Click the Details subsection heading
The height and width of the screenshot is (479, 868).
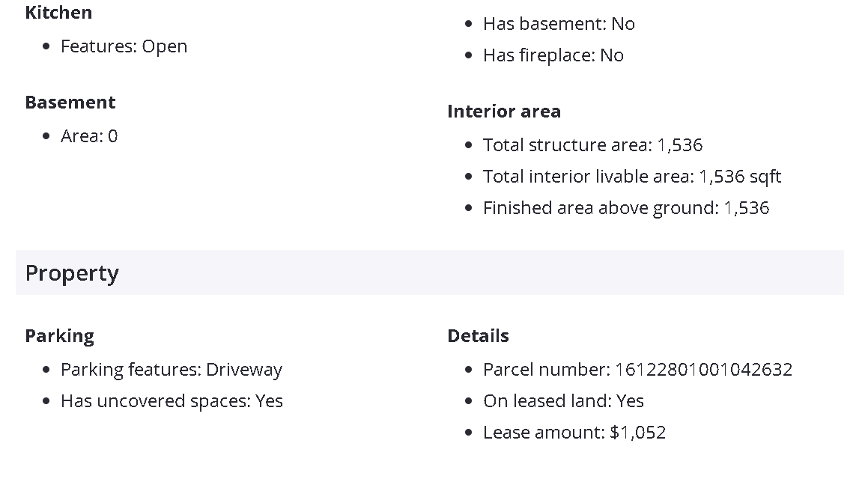pos(478,336)
